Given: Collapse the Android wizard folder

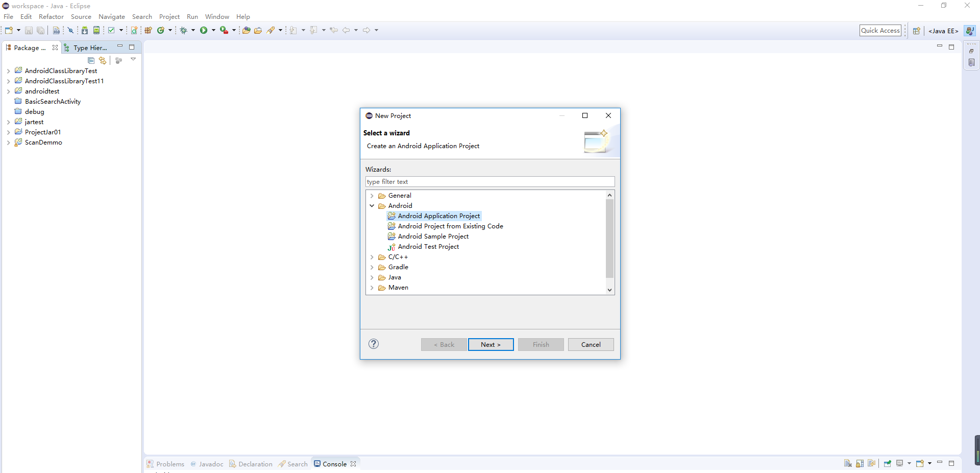Looking at the screenshot, I should coord(372,206).
